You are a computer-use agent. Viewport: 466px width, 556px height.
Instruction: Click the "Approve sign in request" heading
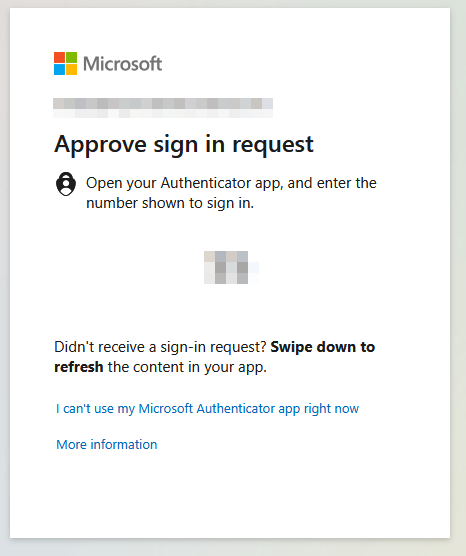coord(184,145)
